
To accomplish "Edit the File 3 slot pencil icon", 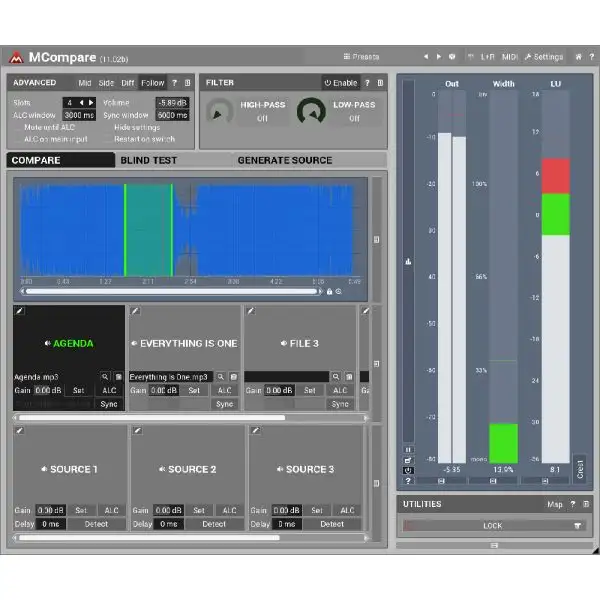I will coord(251,311).
